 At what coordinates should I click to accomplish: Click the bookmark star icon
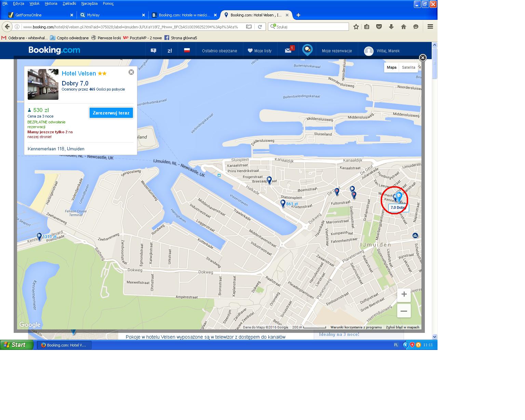click(356, 27)
